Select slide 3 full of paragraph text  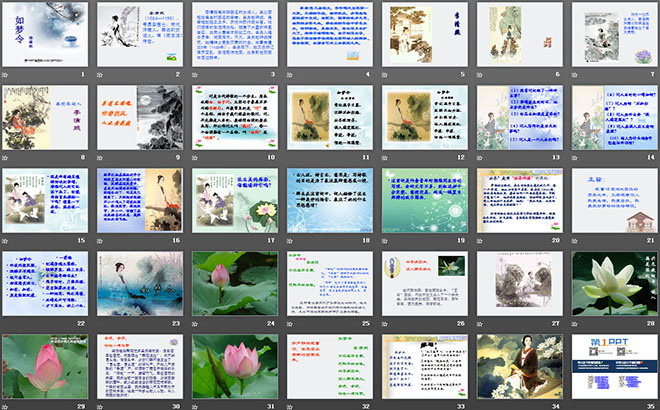point(235,34)
